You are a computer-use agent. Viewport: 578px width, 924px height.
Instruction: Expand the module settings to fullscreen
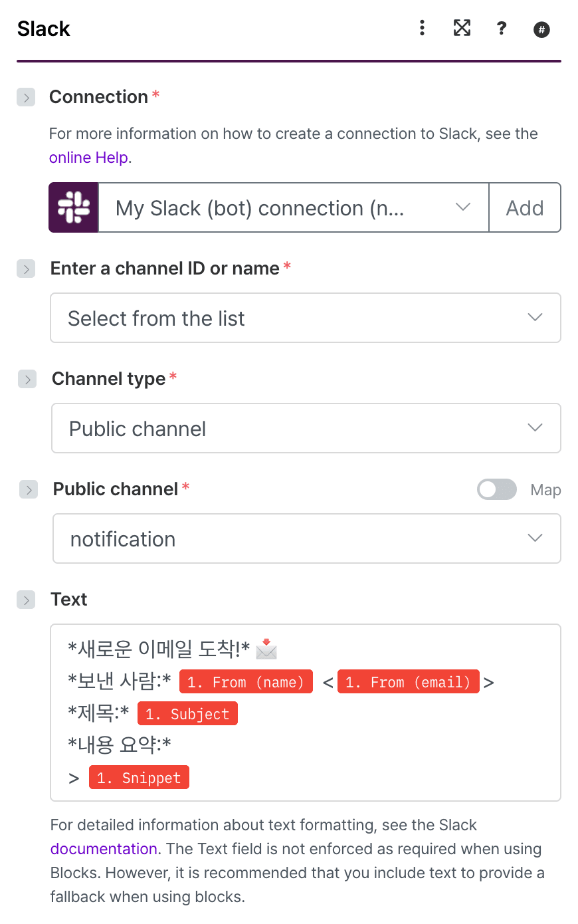tap(462, 29)
